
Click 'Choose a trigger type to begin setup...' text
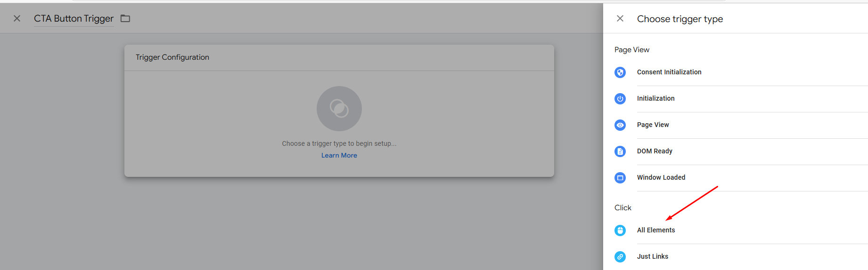point(339,143)
